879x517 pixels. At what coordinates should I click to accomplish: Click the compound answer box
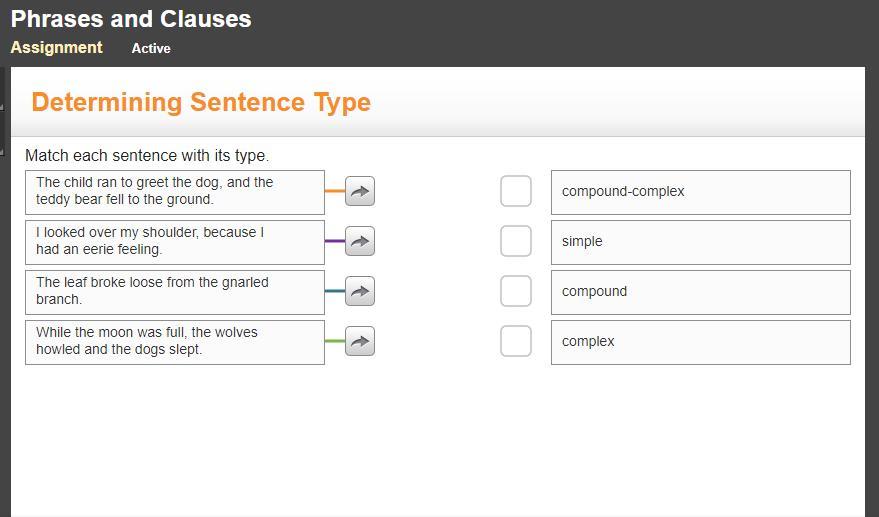click(700, 292)
